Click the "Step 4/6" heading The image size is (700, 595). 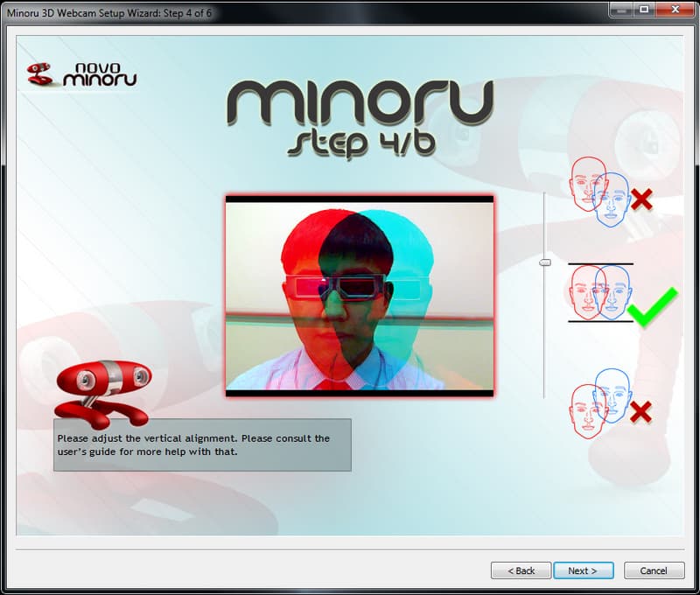361,143
